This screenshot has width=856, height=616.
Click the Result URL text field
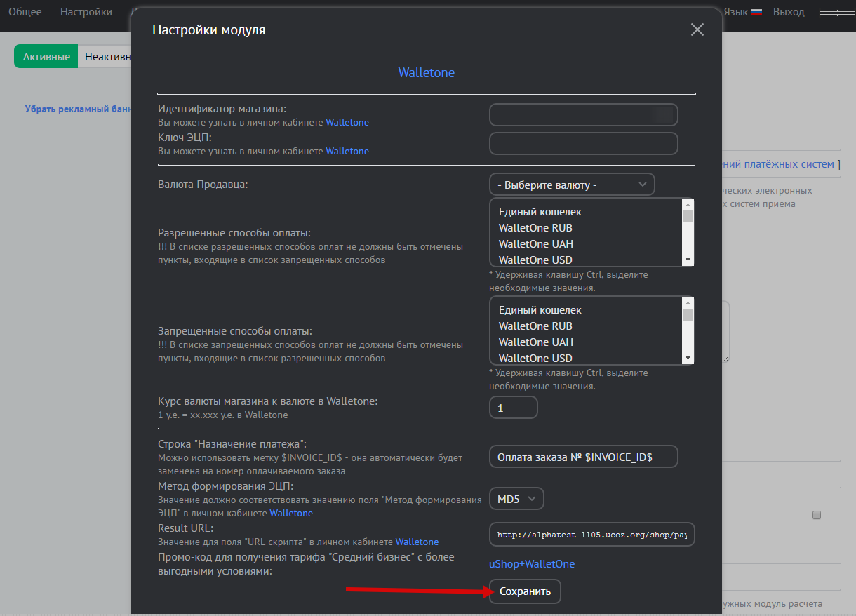tap(591, 535)
